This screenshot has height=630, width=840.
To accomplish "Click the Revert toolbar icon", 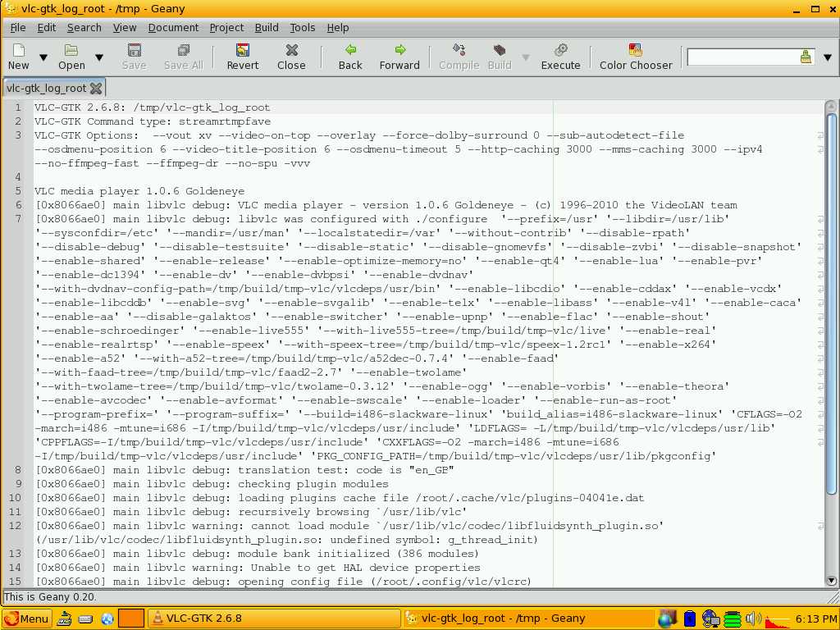I will click(243, 50).
